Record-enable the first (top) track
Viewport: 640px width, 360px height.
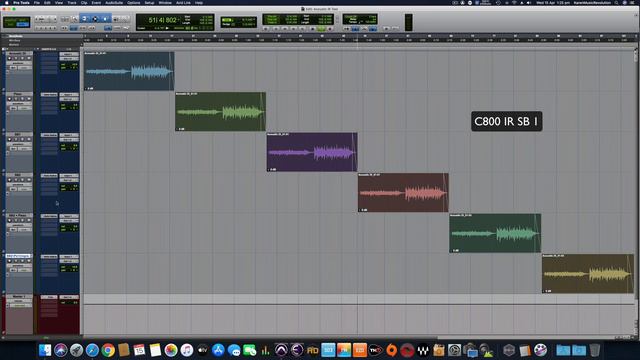pos(9,58)
